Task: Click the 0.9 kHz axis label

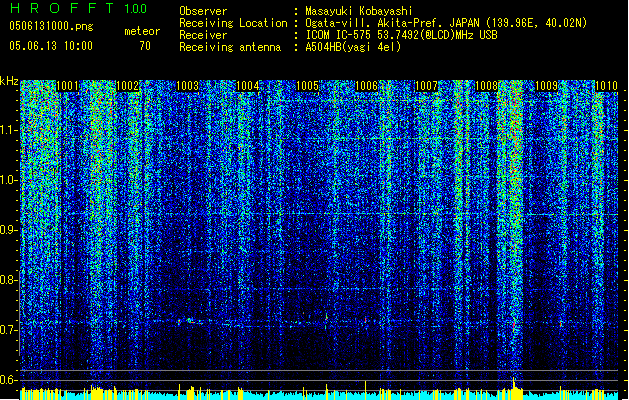Action: click(8, 230)
